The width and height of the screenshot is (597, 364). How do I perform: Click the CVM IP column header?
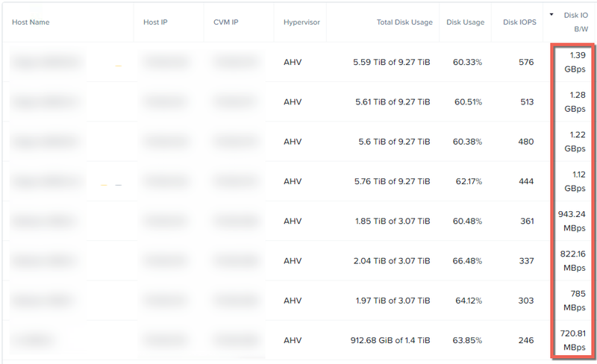226,22
